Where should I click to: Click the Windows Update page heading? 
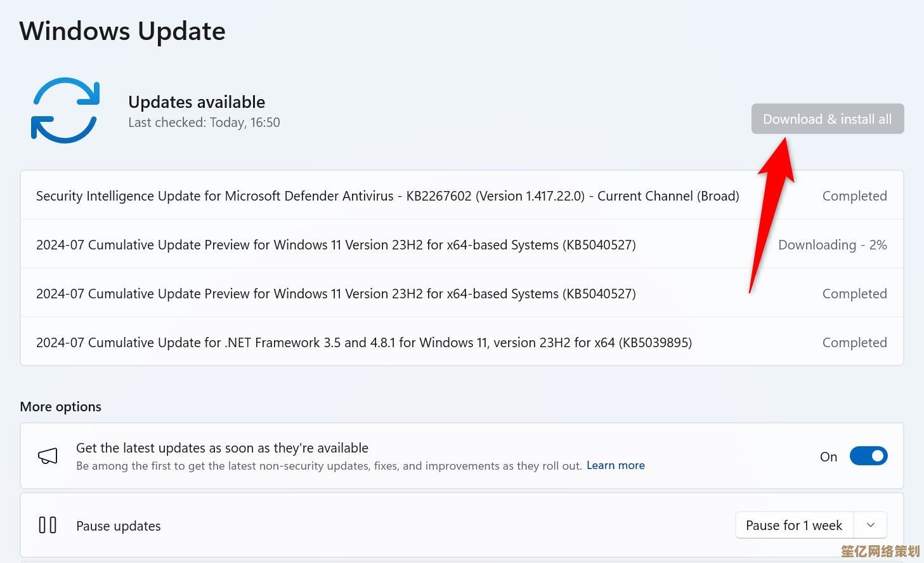click(x=122, y=31)
